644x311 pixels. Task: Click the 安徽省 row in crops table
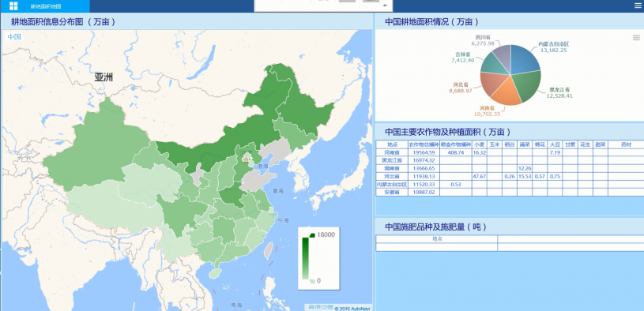point(510,192)
